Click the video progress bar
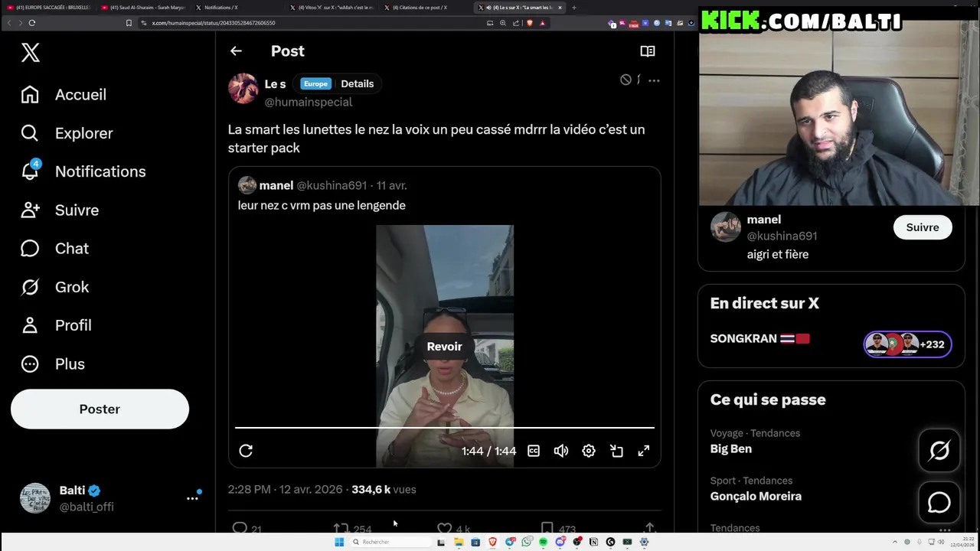Viewport: 980px width, 551px height. 444,428
